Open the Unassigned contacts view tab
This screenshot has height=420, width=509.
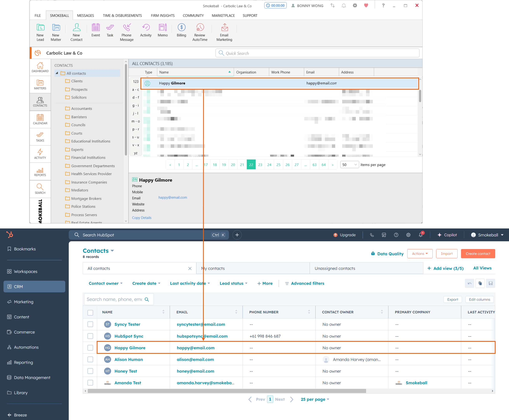(x=335, y=268)
